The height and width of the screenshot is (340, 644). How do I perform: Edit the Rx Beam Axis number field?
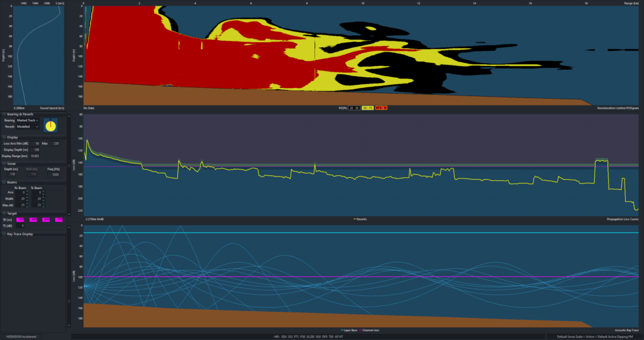20,192
